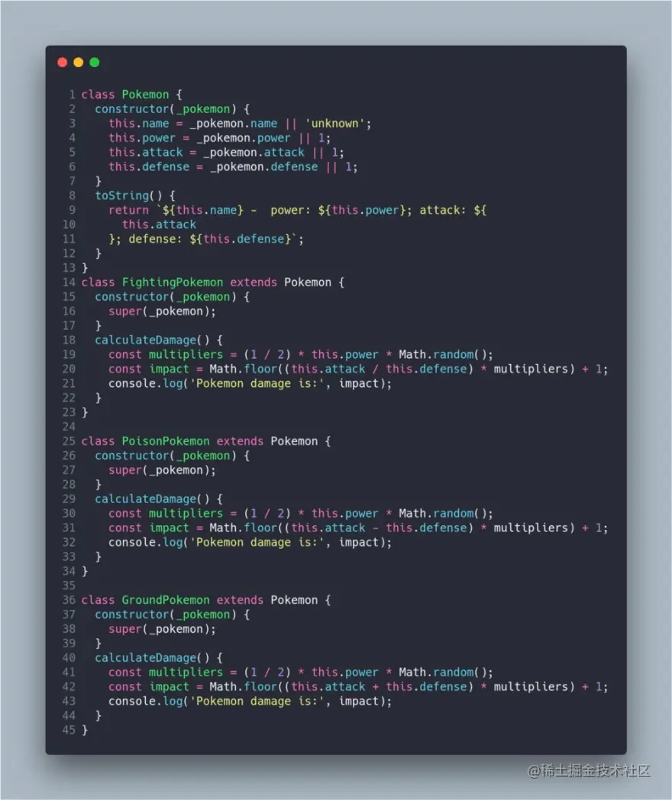Click line number 14
This screenshot has width=672, height=800.
pyautogui.click(x=69, y=282)
